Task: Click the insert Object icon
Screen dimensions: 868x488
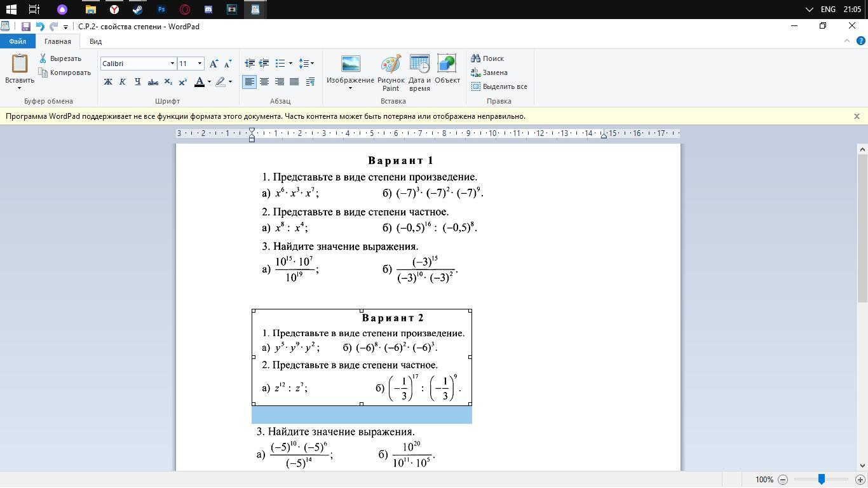Action: (x=447, y=65)
